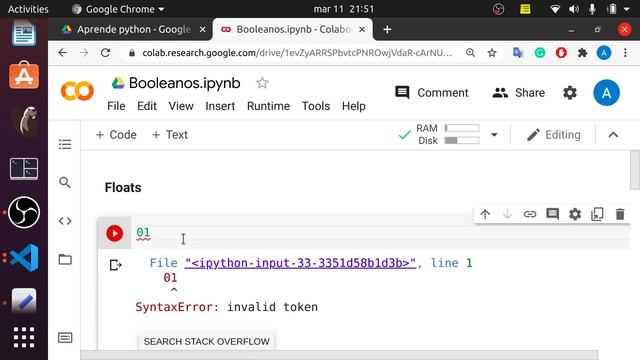Open Code snippets sidebar icon
The image size is (640, 360).
(x=65, y=221)
